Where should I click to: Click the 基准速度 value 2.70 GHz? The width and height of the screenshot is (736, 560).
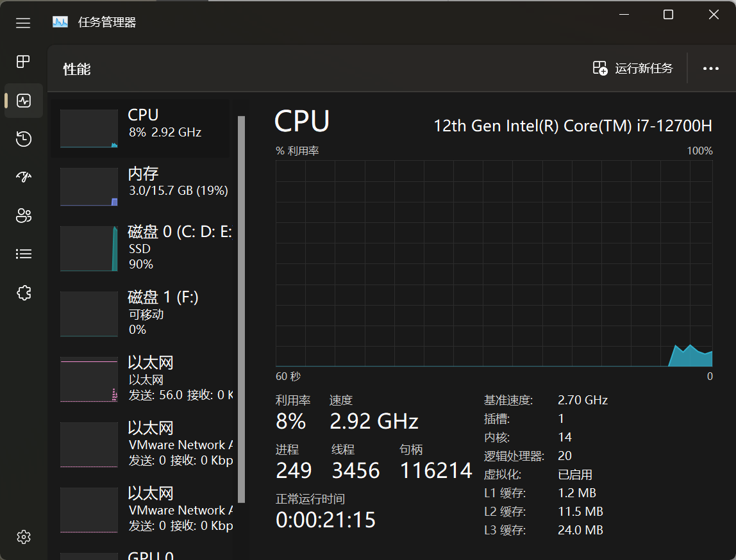coord(583,400)
